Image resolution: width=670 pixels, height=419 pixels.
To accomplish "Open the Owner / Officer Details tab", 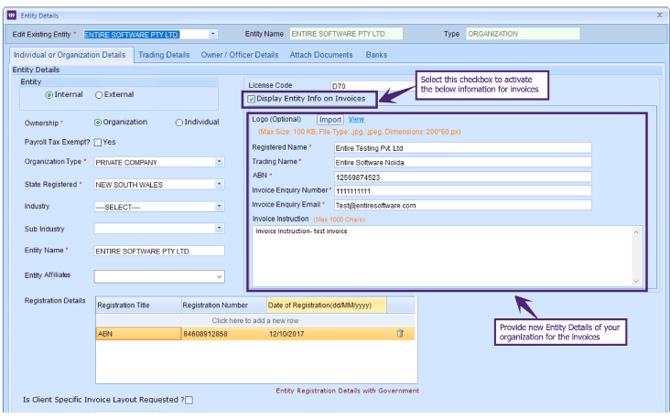I will [240, 54].
